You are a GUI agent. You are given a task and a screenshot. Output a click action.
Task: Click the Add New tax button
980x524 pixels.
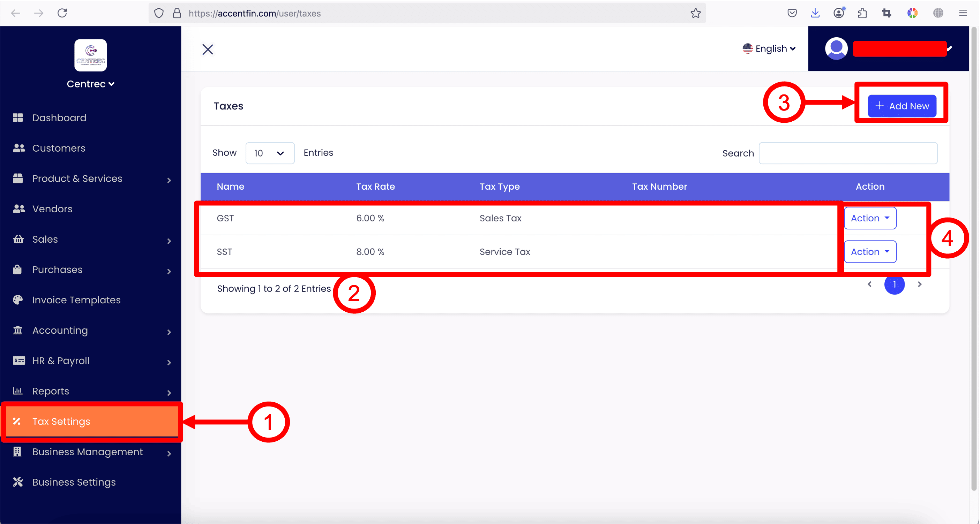tap(902, 106)
